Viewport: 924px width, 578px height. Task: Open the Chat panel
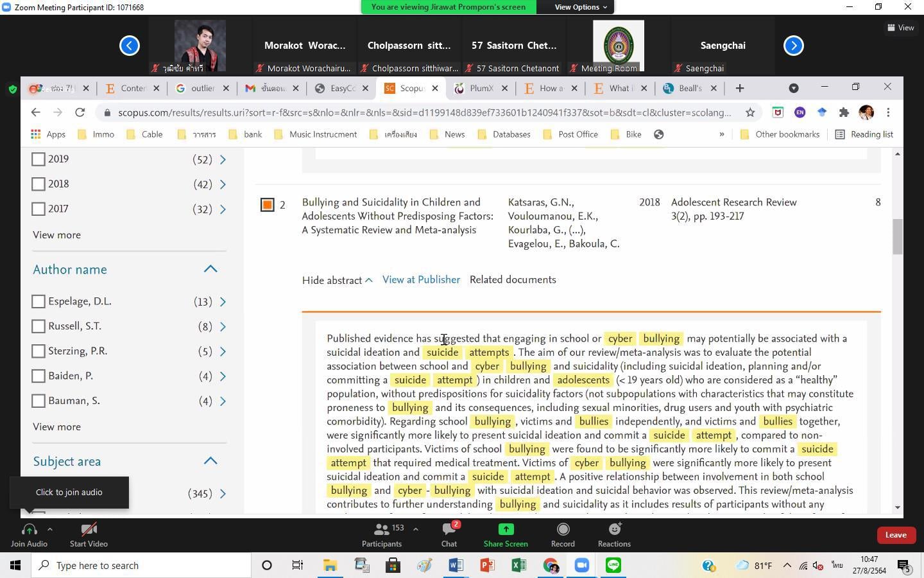click(x=449, y=530)
